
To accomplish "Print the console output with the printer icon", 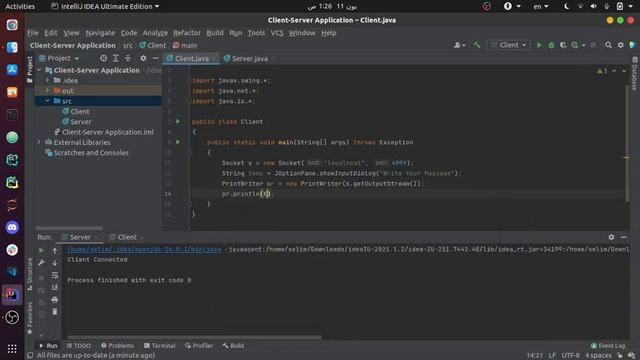I will pyautogui.click(x=55, y=300).
